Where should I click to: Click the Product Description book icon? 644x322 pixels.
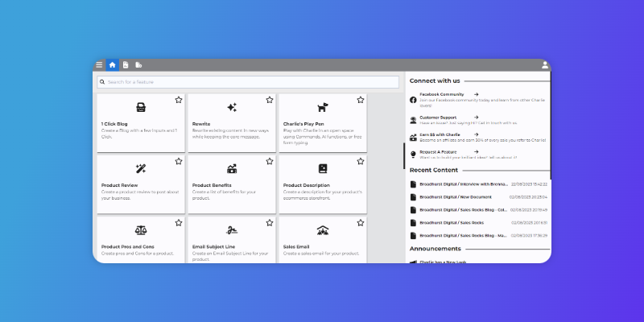tap(323, 169)
